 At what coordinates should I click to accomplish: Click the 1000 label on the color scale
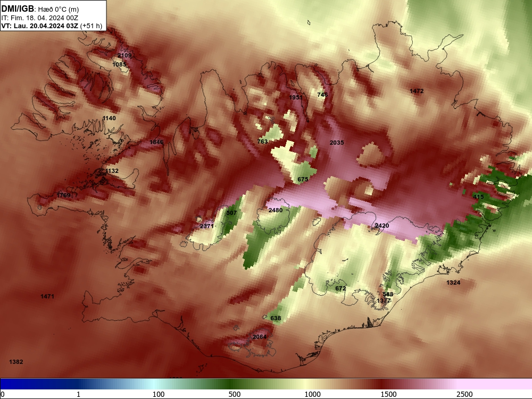coord(312,394)
